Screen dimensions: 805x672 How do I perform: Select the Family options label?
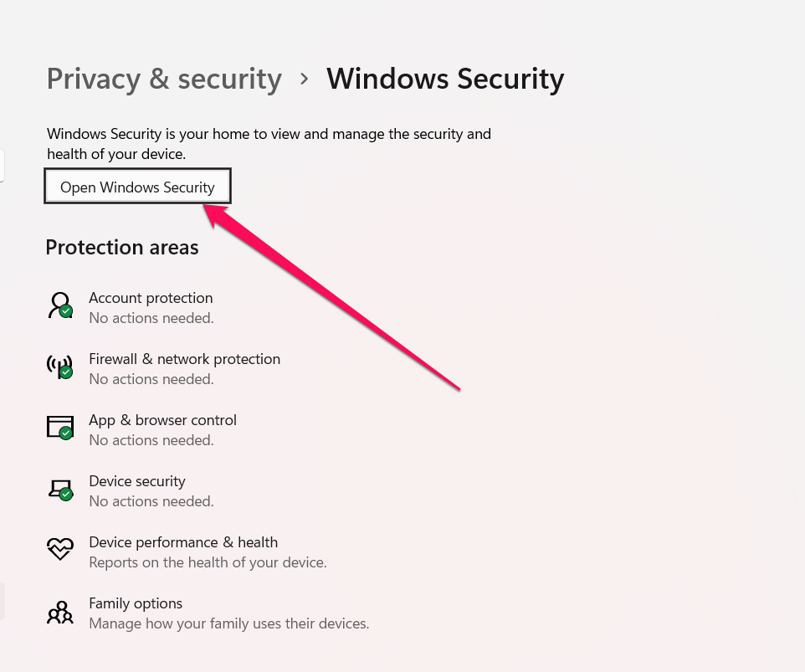pos(136,603)
